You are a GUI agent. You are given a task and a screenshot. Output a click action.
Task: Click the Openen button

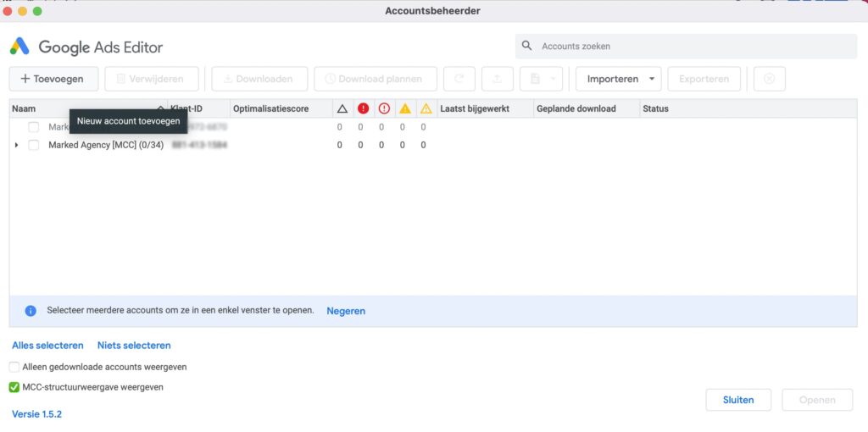[817, 400]
